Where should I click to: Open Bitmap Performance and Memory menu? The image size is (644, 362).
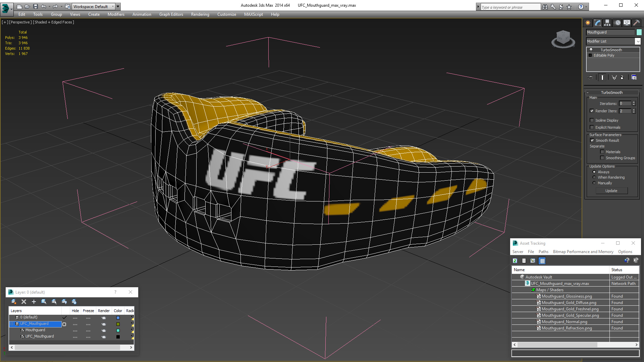583,252
